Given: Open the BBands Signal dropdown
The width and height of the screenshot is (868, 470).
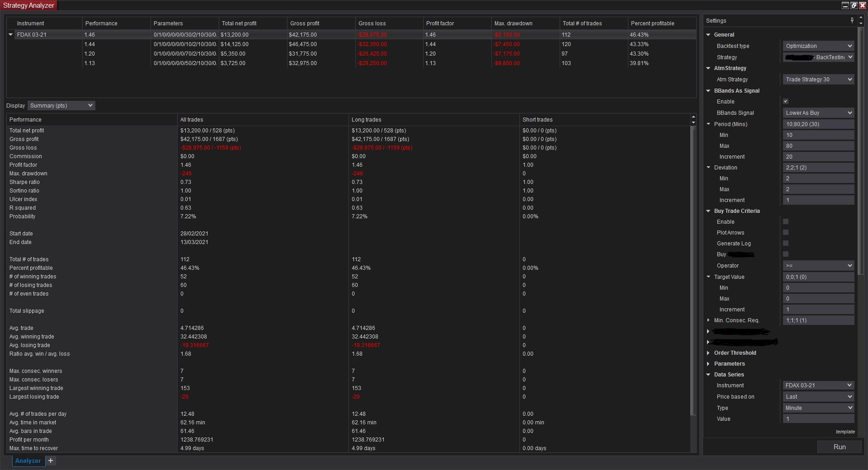Looking at the screenshot, I should (818, 113).
